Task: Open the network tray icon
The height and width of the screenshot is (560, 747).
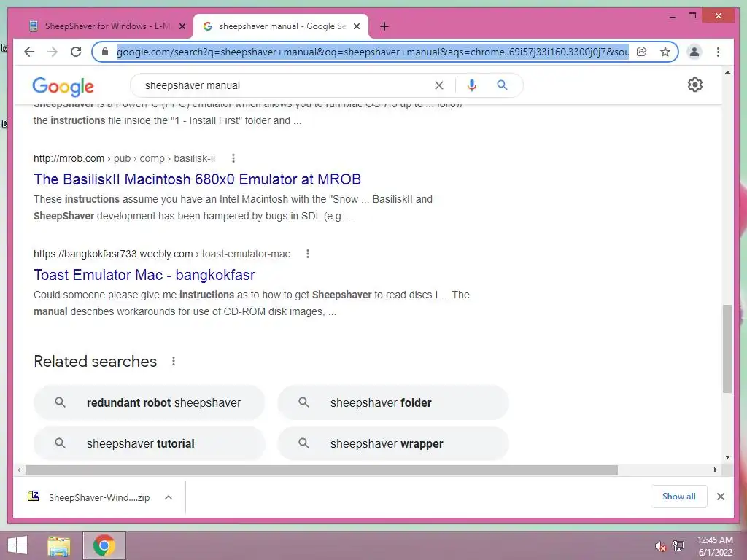Action: [x=678, y=546]
